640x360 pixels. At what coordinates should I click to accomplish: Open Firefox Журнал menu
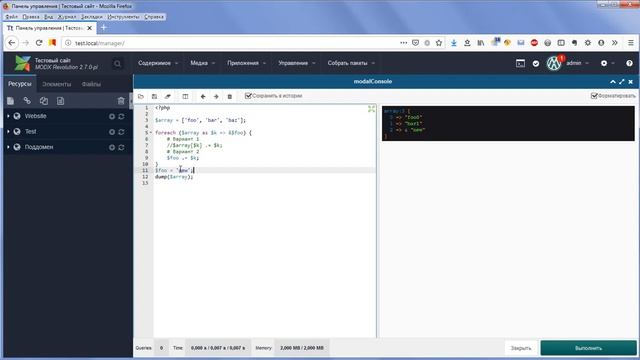[67, 17]
